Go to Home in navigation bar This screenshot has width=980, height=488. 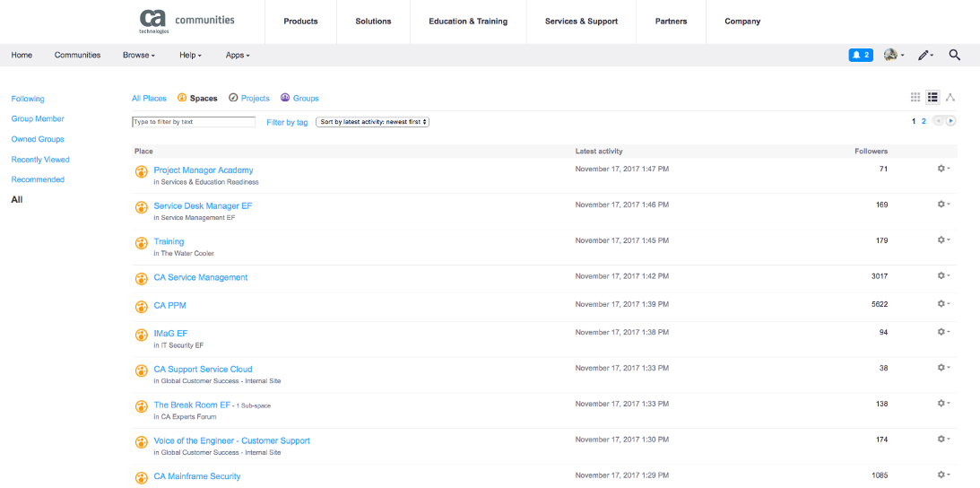coord(22,55)
